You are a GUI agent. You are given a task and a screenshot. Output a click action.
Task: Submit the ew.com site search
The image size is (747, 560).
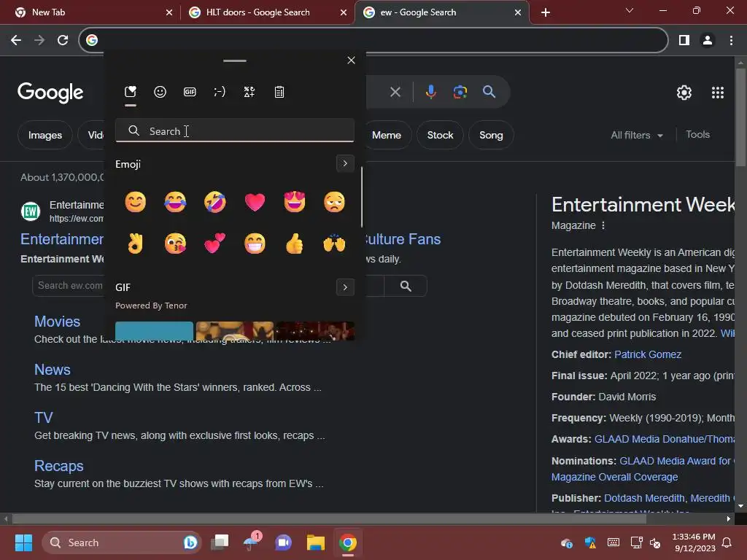click(x=406, y=286)
